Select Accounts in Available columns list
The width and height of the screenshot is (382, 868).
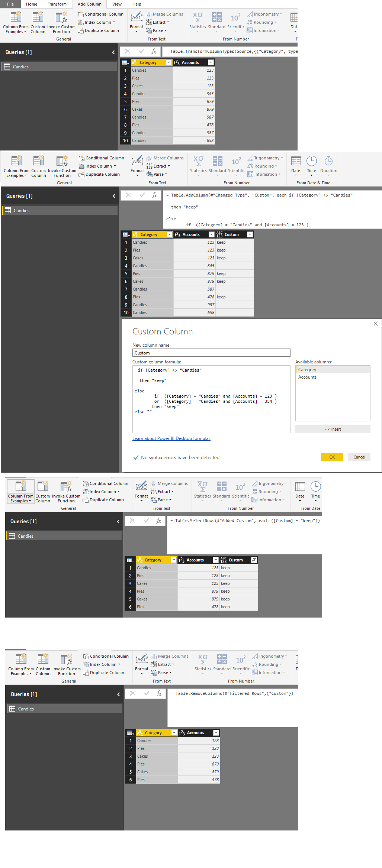click(x=333, y=377)
